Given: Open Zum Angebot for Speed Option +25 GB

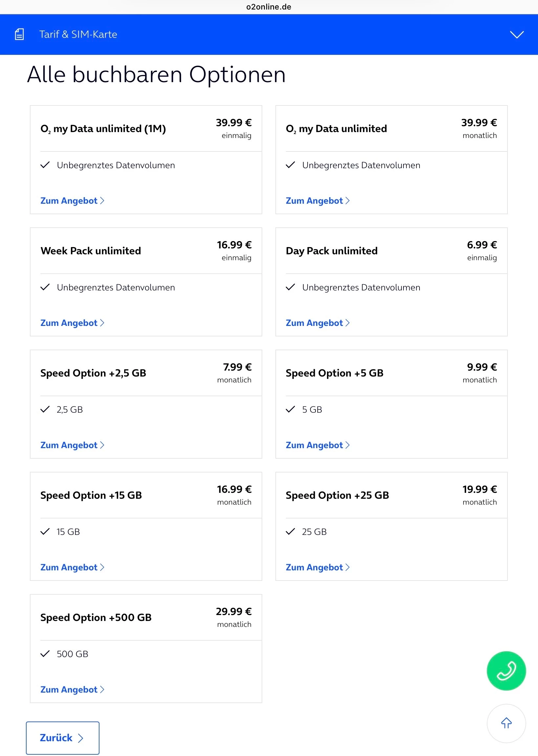Looking at the screenshot, I should click(x=317, y=567).
